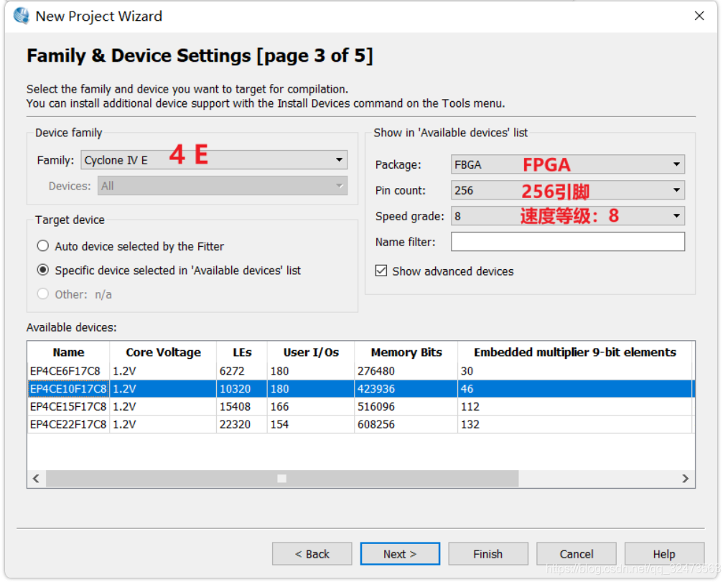Click the 10320 LEs cell
The image size is (728, 582).
click(241, 388)
